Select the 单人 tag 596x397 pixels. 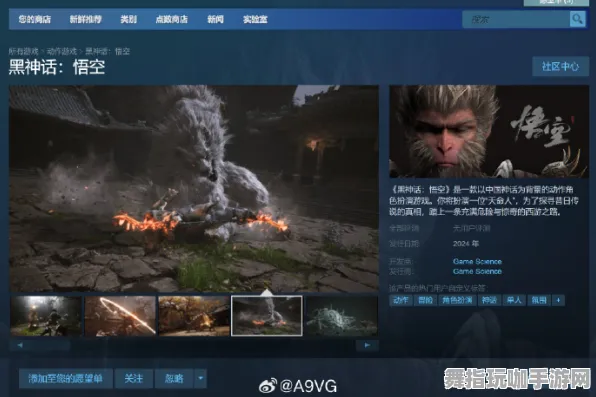[x=514, y=300]
